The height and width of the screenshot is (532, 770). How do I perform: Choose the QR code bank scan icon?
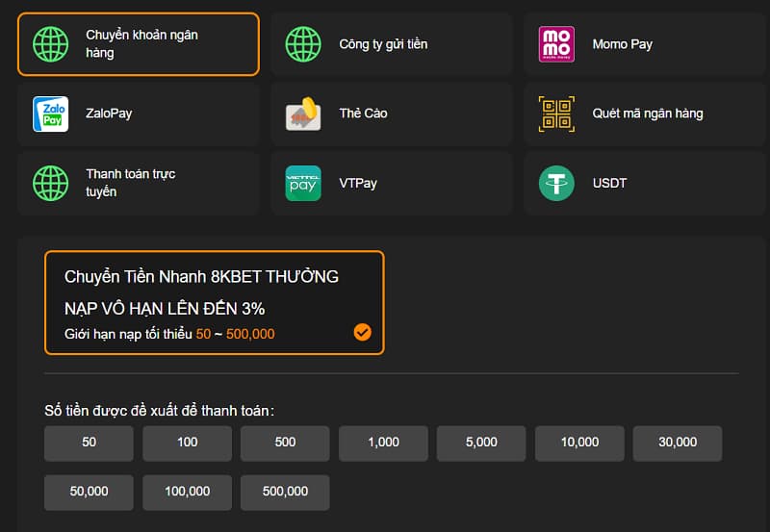556,114
